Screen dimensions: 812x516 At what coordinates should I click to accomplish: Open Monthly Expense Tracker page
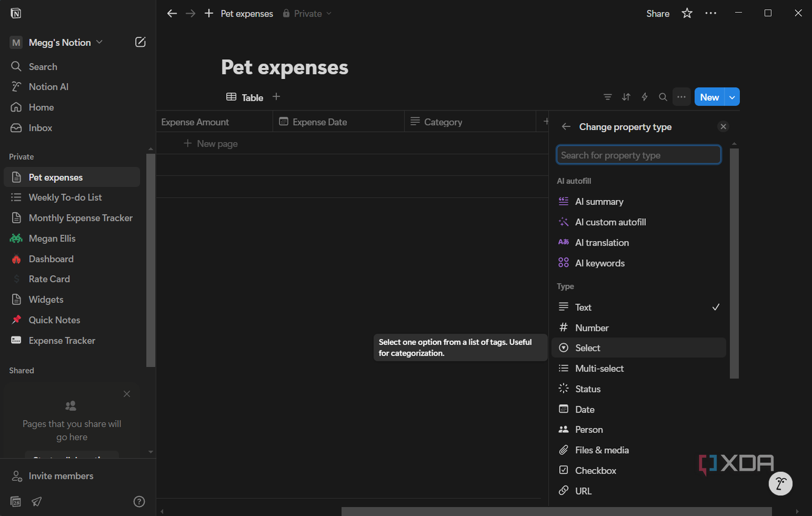(72, 218)
